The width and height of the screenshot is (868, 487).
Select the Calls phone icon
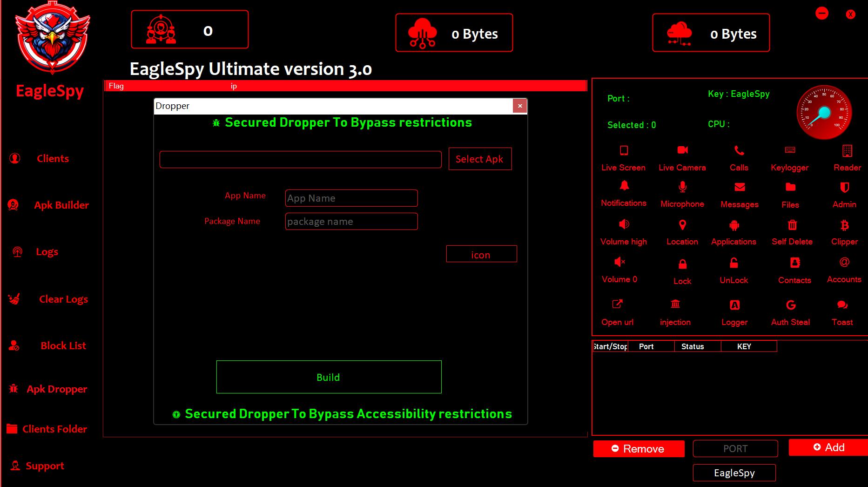click(739, 150)
